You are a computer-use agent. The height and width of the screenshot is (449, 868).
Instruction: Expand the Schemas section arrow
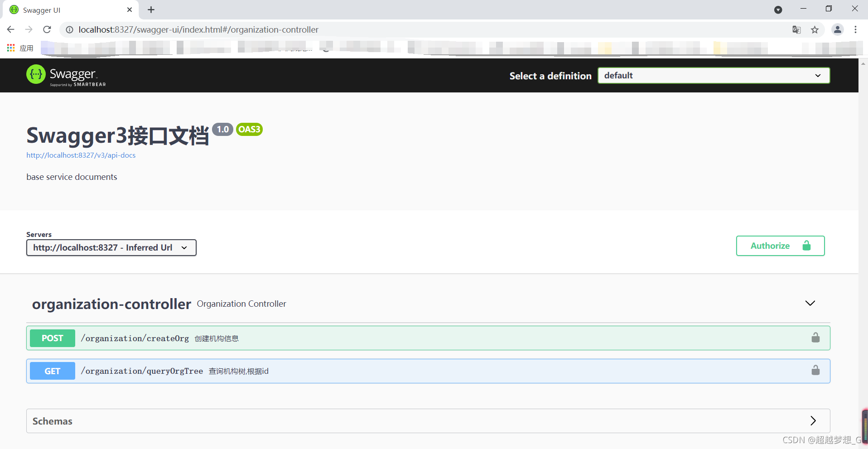point(813,421)
